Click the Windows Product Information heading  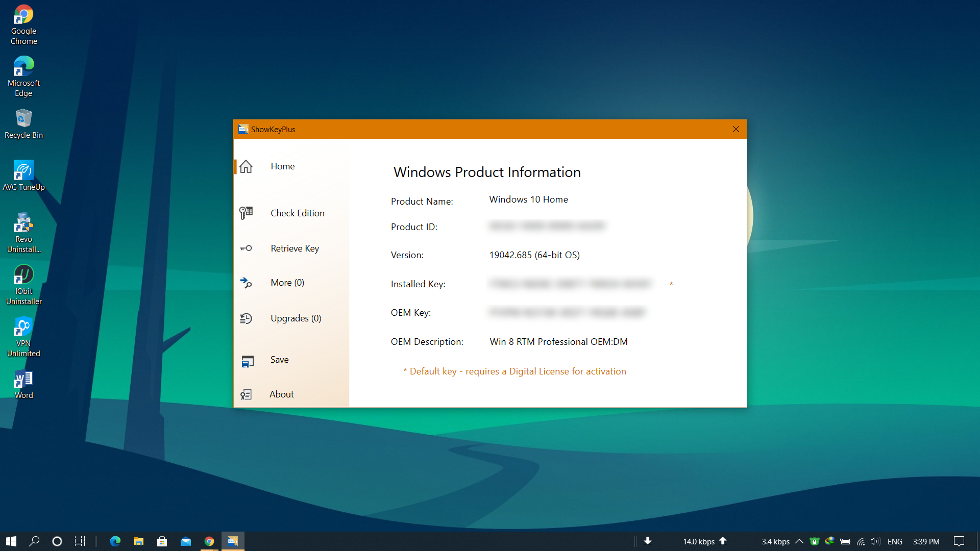pyautogui.click(x=487, y=172)
